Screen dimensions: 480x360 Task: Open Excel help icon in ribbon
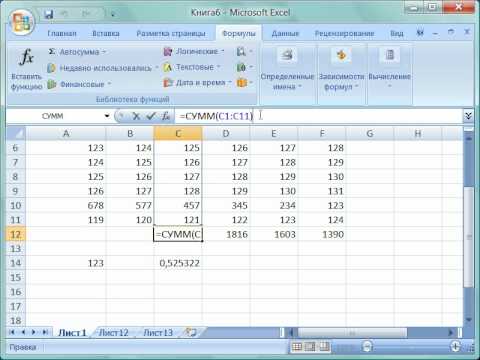coord(420,33)
